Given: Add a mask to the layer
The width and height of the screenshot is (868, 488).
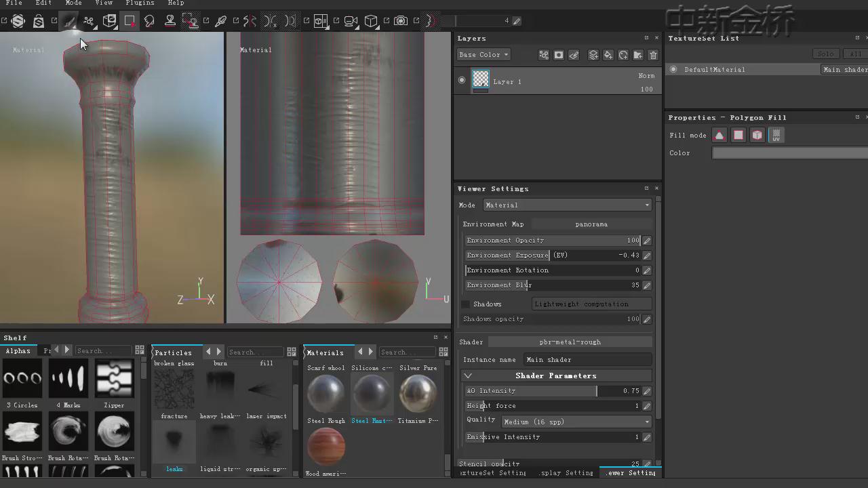Looking at the screenshot, I should click(559, 55).
